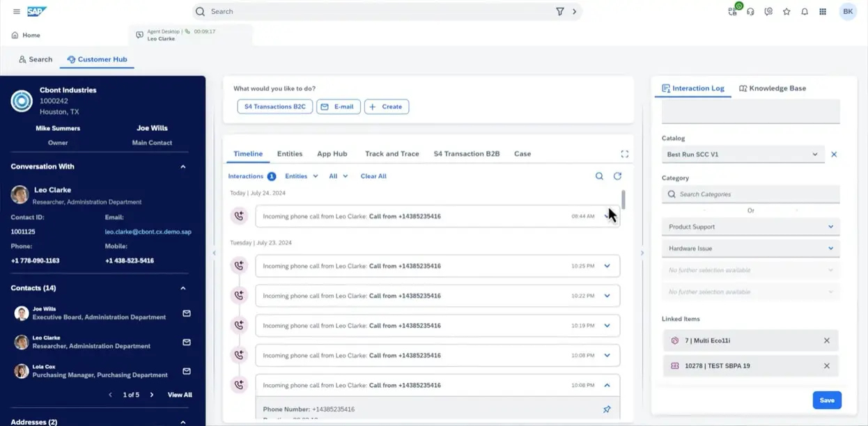Open the app grid launcher
This screenshot has width=868, height=426.
pyautogui.click(x=823, y=12)
